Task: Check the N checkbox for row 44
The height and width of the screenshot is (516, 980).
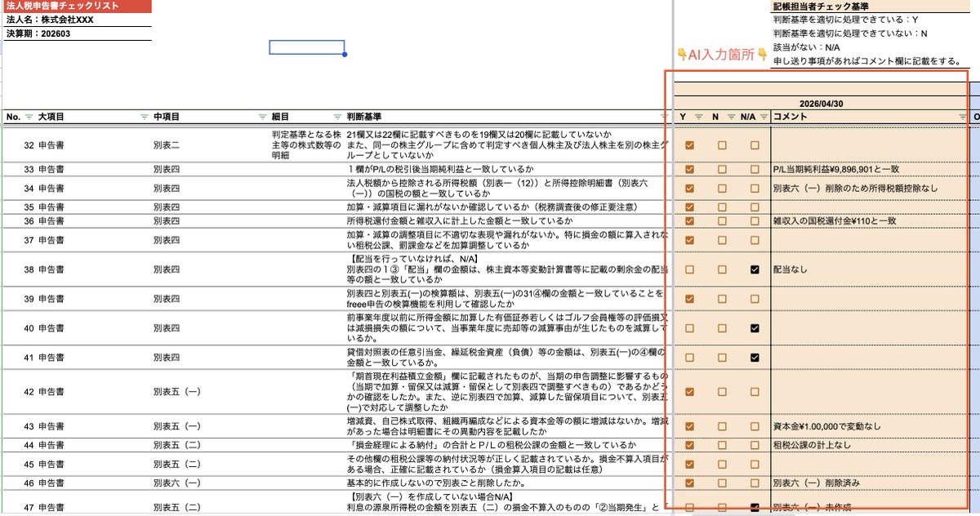Action: pyautogui.click(x=722, y=445)
